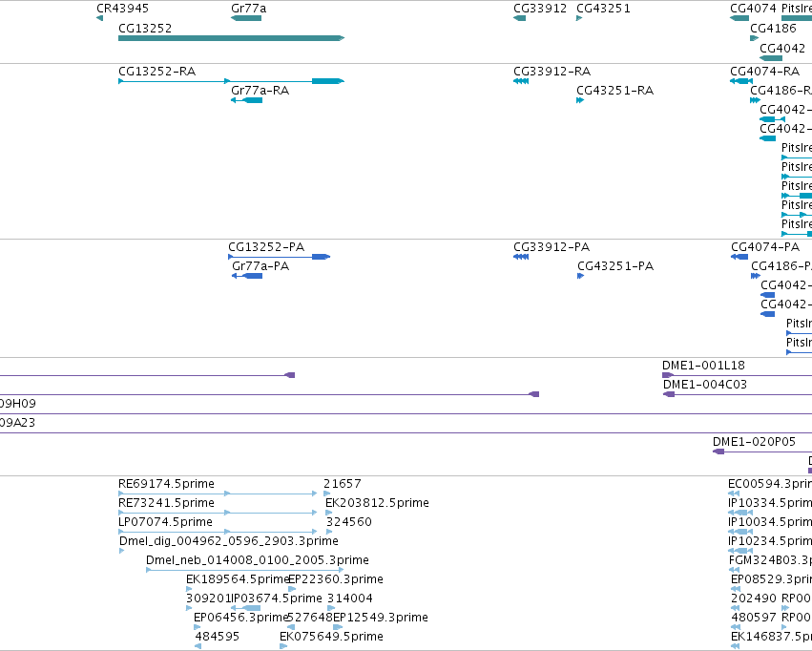The height and width of the screenshot is (651, 812).
Task: Click the Gr77a gene feature
Action: pos(246,18)
